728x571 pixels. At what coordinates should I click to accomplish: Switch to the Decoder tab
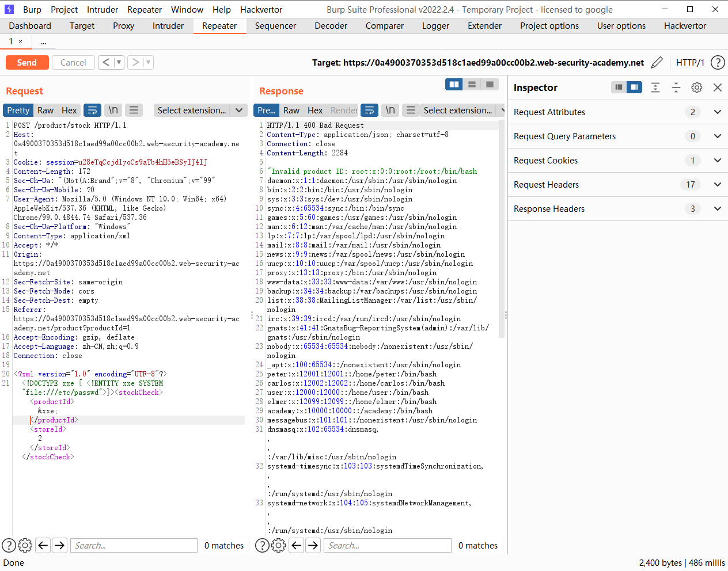point(331,25)
